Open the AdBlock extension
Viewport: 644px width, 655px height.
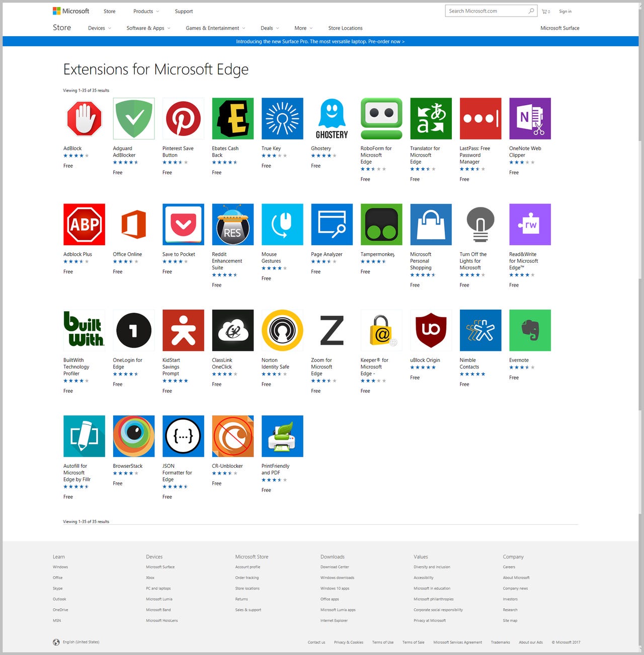[x=84, y=119]
